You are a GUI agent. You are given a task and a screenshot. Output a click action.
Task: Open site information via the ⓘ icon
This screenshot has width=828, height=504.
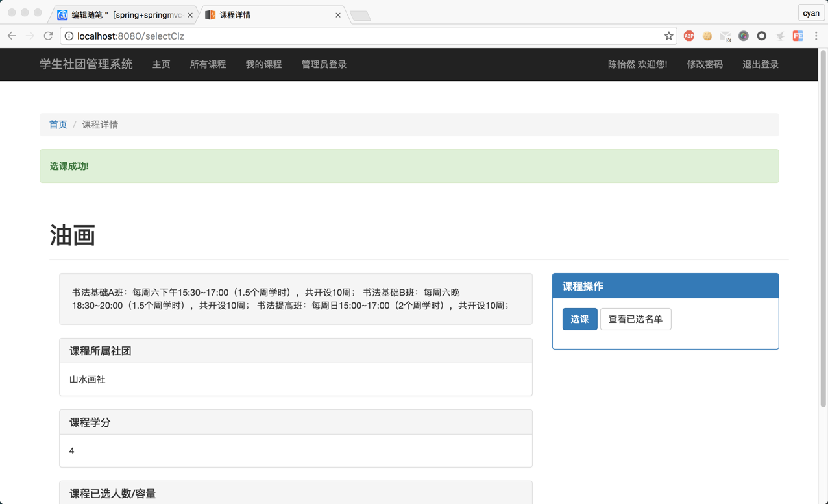click(x=69, y=36)
